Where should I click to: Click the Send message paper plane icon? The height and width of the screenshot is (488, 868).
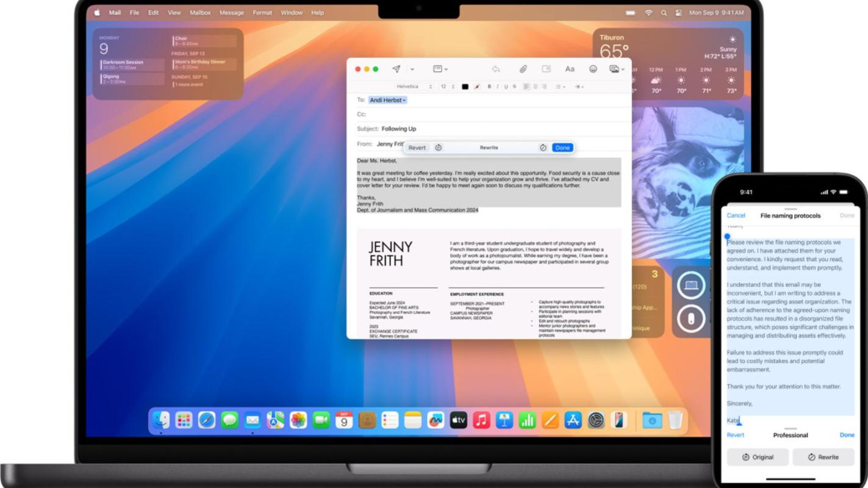[396, 70]
